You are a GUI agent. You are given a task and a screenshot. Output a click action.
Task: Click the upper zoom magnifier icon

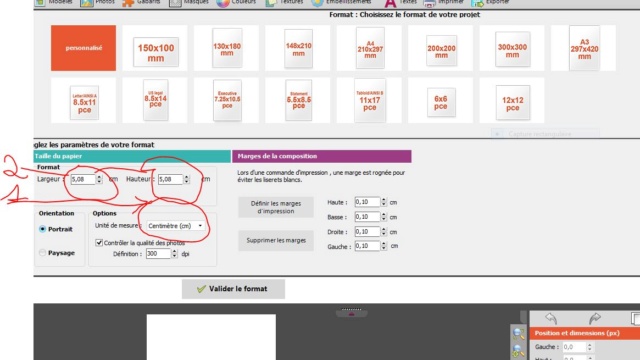pos(518,334)
